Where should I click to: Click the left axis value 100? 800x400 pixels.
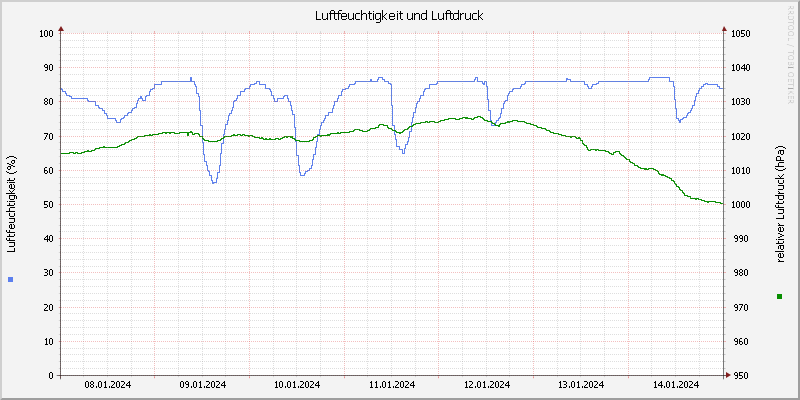[46, 34]
